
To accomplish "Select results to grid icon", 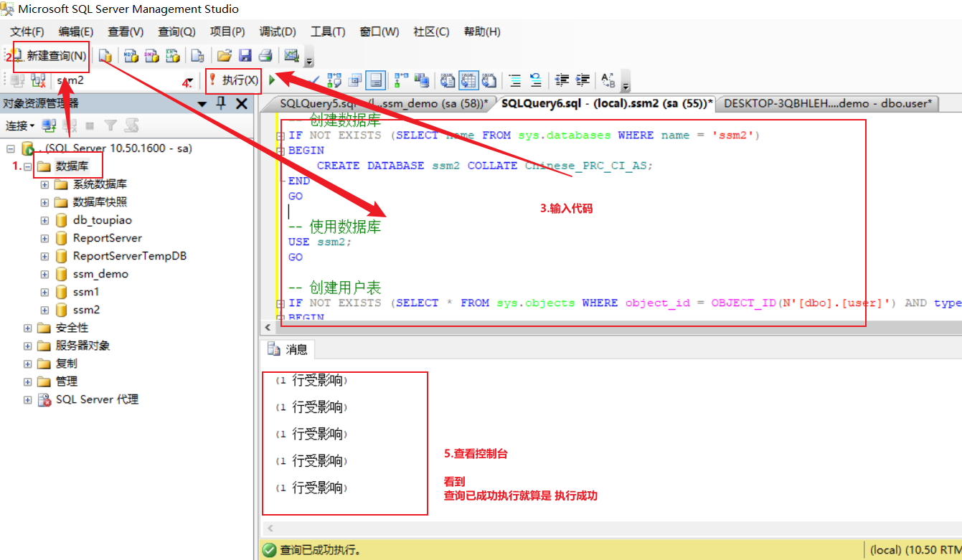I will [x=468, y=80].
